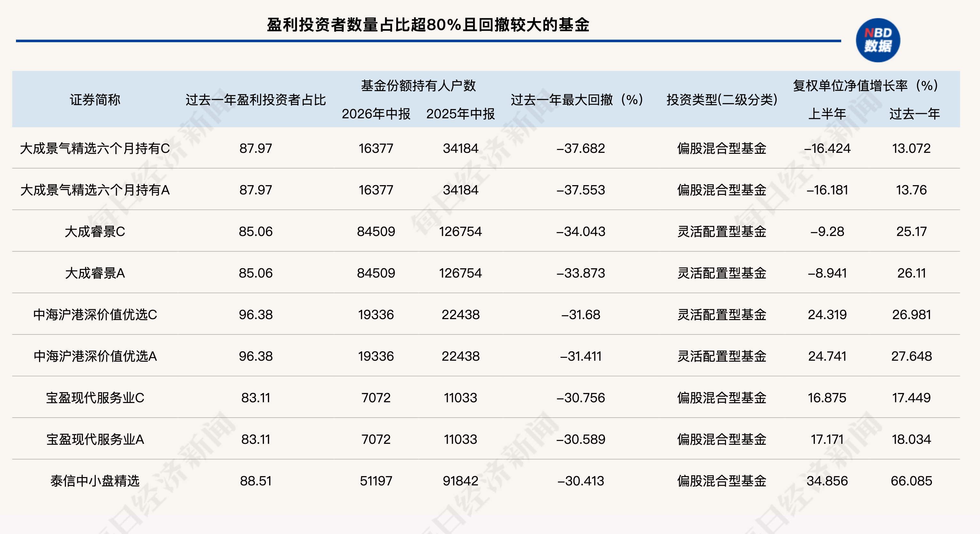
Task: Click the 投资类型(二级分类) header
Action: pyautogui.click(x=722, y=99)
